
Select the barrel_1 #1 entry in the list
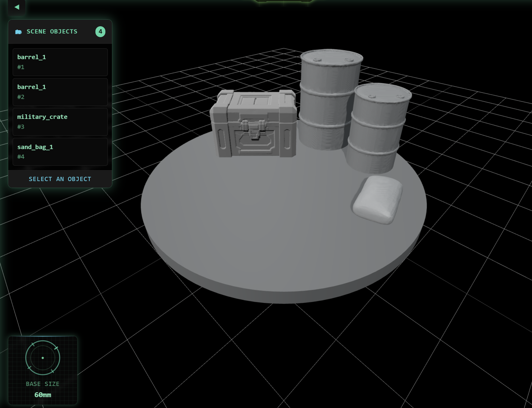pos(60,62)
